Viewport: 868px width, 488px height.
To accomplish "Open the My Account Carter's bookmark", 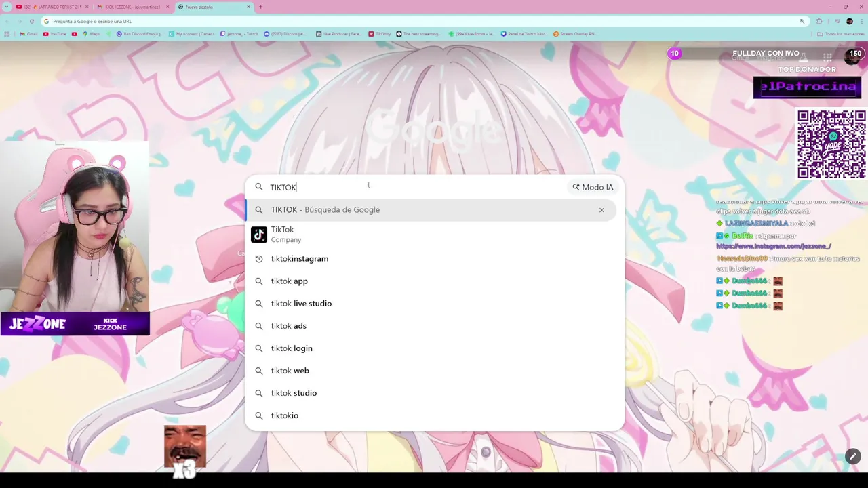I will pyautogui.click(x=191, y=34).
